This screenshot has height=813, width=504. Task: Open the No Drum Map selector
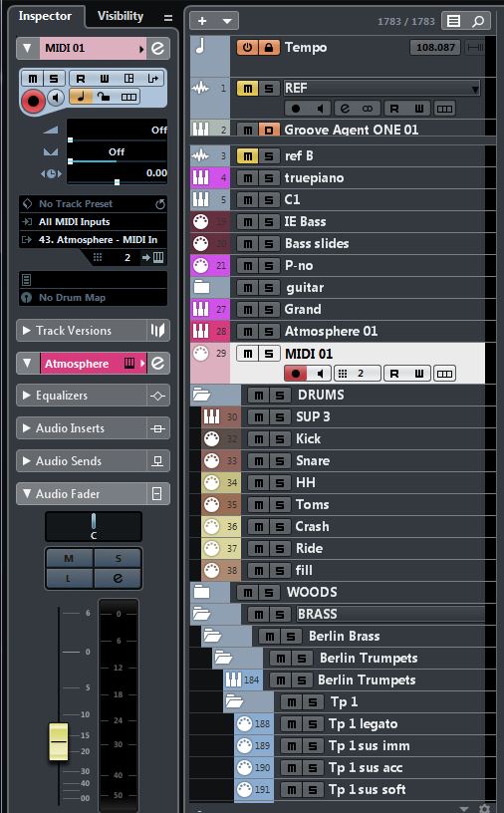(x=94, y=298)
